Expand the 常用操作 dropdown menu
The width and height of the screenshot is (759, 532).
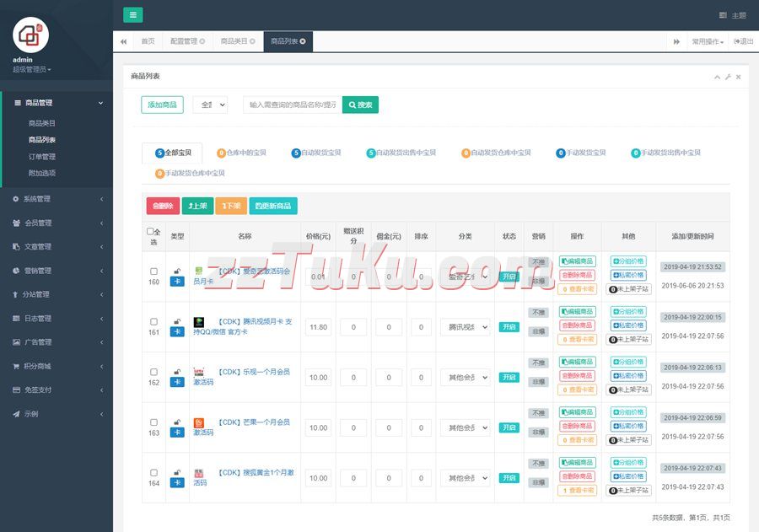point(707,41)
